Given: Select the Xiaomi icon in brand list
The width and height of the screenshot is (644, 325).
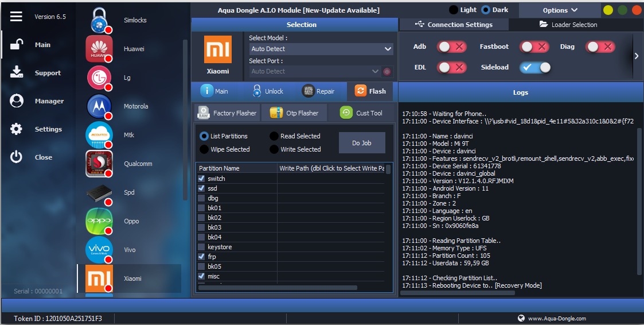Looking at the screenshot, I should pyautogui.click(x=99, y=278).
